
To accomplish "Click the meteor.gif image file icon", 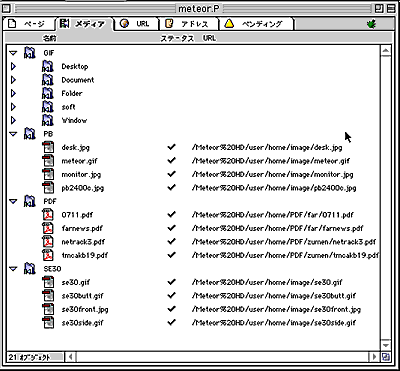I will [48, 161].
